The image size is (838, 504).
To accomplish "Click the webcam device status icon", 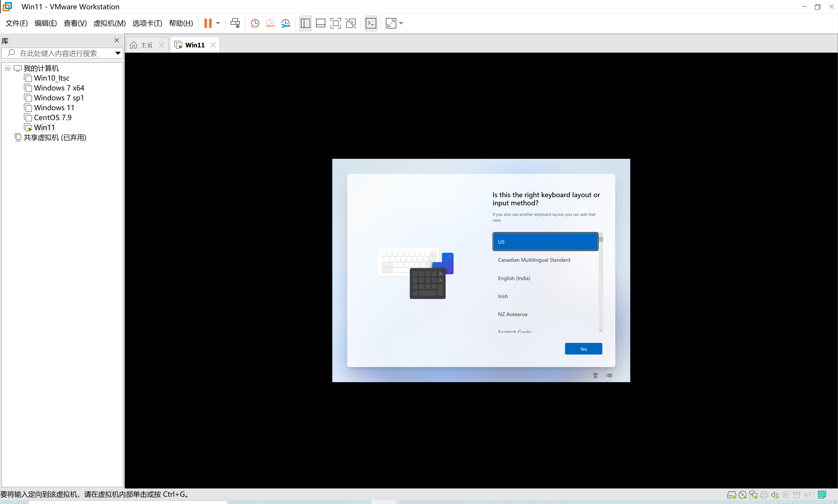I will coord(786,495).
